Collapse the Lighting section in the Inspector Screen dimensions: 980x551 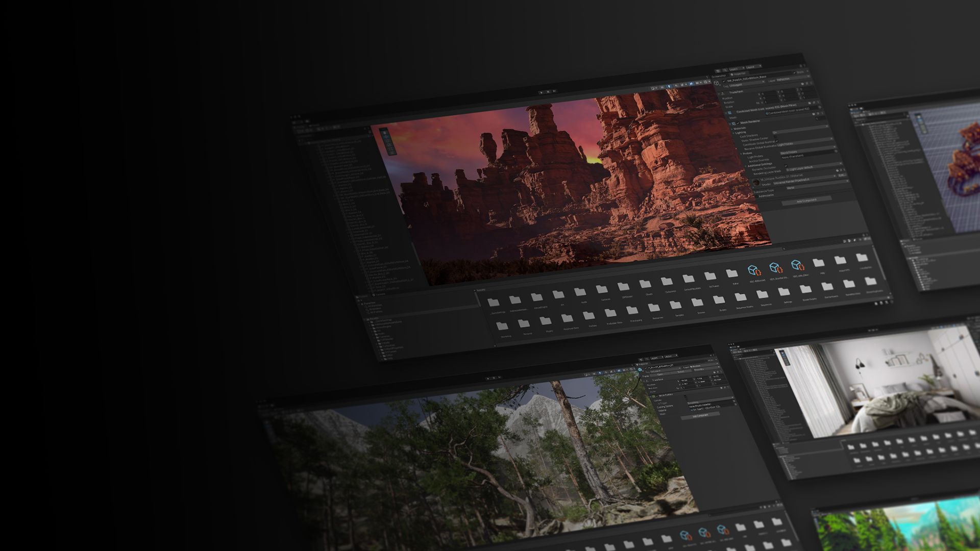coord(733,132)
